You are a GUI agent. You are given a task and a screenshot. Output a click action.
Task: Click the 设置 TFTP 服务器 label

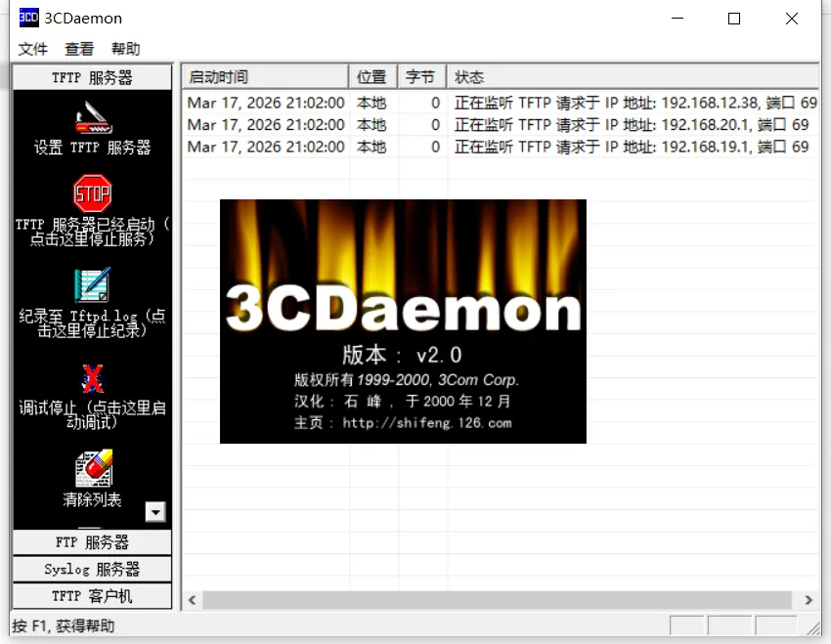(92, 148)
